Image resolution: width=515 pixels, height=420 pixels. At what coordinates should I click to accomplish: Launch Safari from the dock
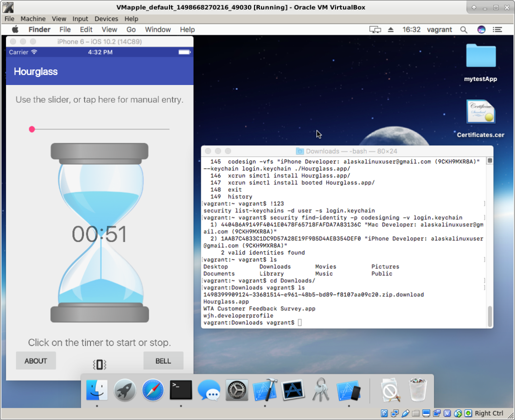pos(153,390)
